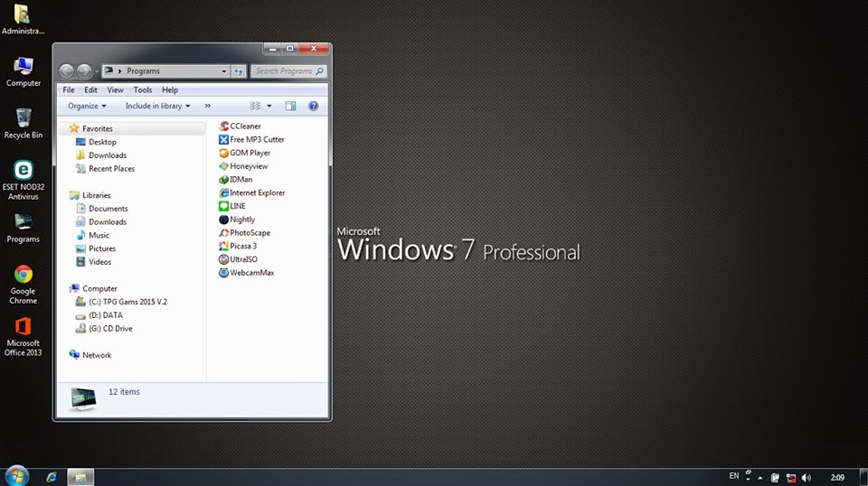Click the Windows Explorer taskbar button
Viewport: 868px width, 486px height.
[80, 477]
